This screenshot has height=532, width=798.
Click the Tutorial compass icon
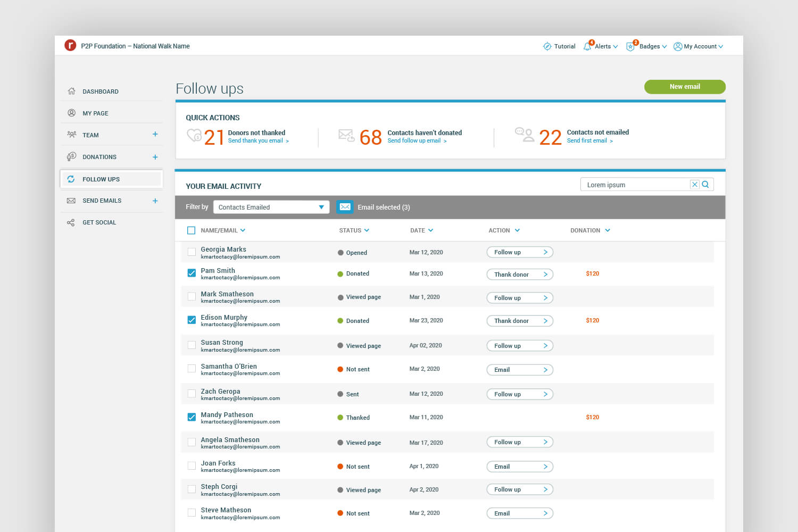pyautogui.click(x=547, y=46)
